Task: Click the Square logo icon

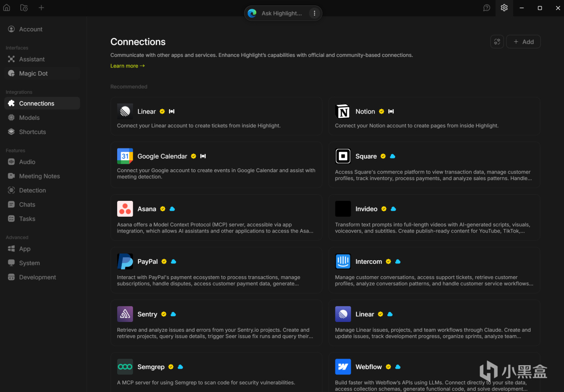Action: 343,156
